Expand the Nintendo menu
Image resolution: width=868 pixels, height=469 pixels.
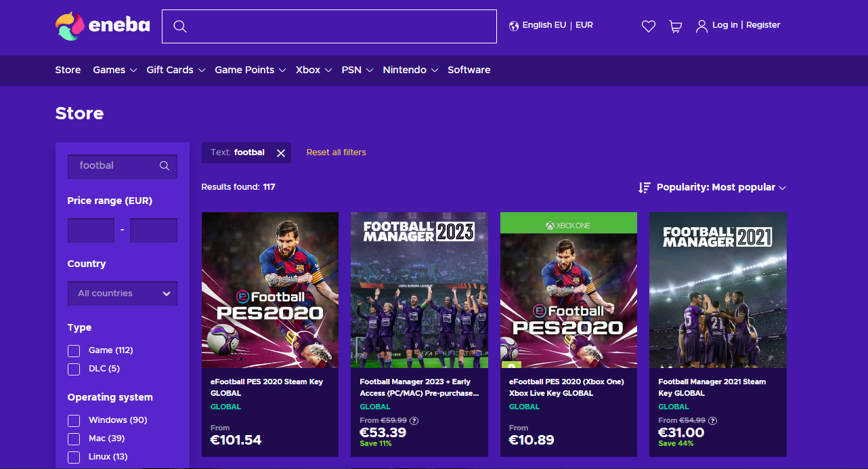pos(410,70)
